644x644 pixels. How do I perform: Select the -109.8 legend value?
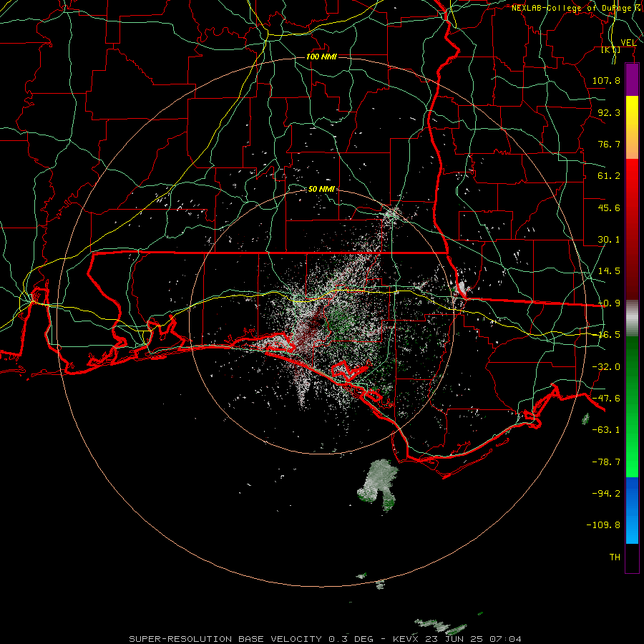(x=603, y=525)
